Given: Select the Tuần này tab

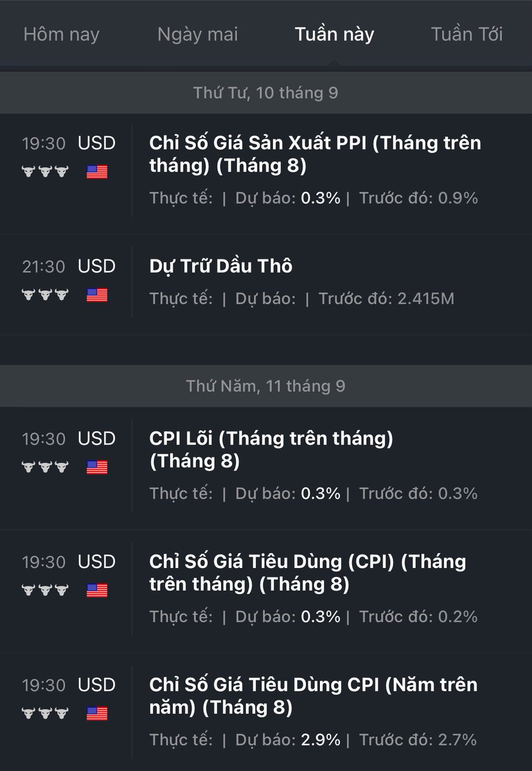Looking at the screenshot, I should pos(334,34).
